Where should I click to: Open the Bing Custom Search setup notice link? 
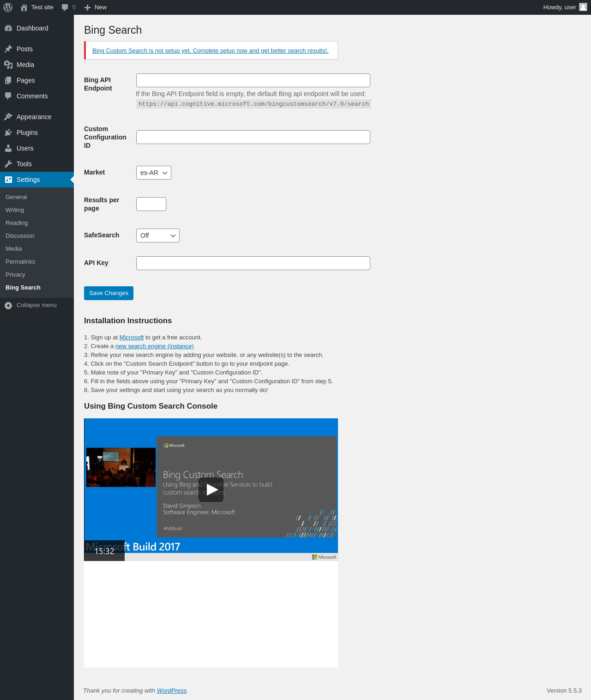point(211,51)
